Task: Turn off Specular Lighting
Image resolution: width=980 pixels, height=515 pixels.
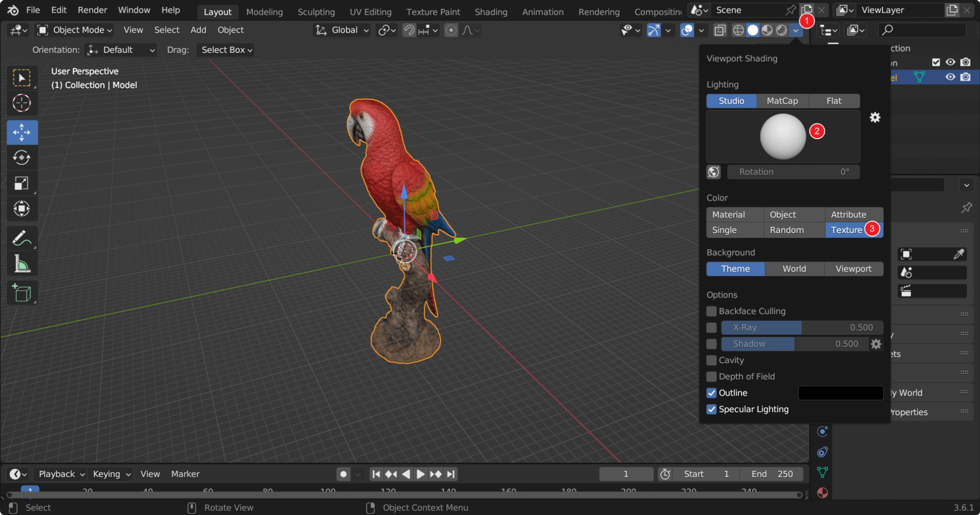Action: click(x=712, y=409)
